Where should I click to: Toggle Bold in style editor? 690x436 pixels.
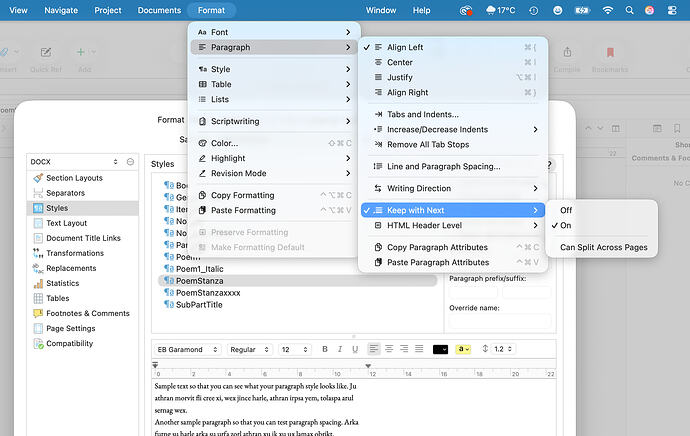(325, 349)
